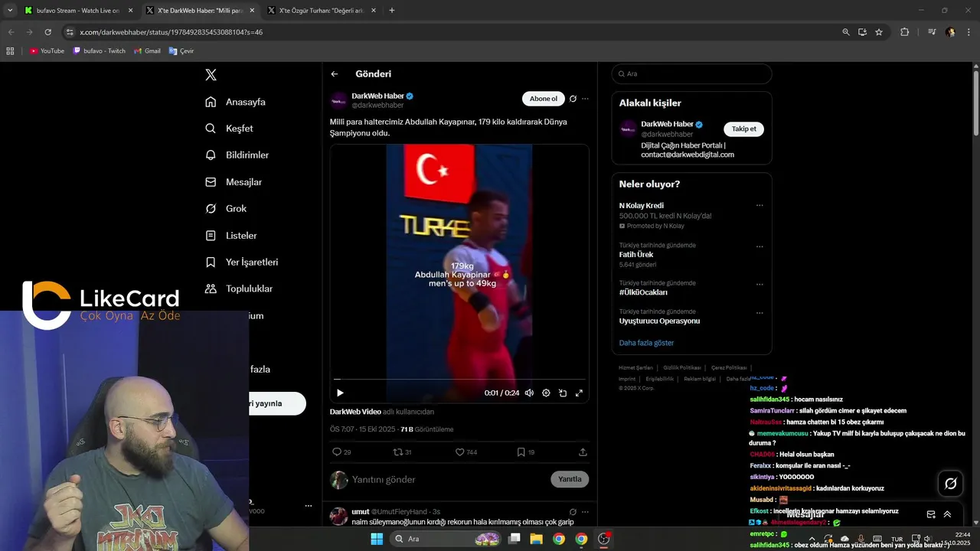The image size is (980, 551).
Task: Go to X home via the X logo
Action: coord(211,75)
